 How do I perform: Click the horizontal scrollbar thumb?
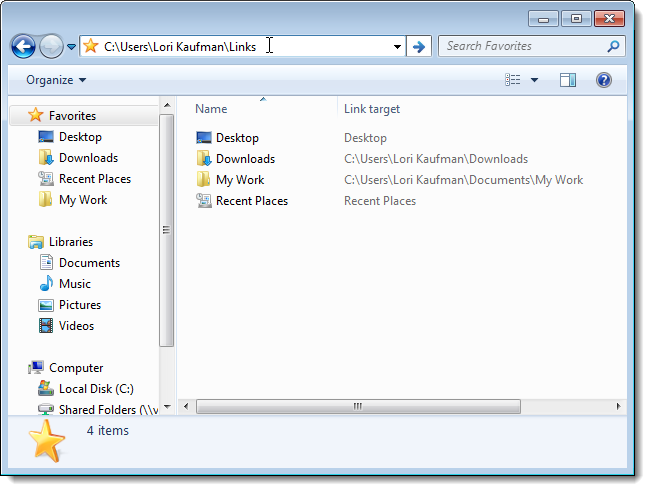coord(358,406)
